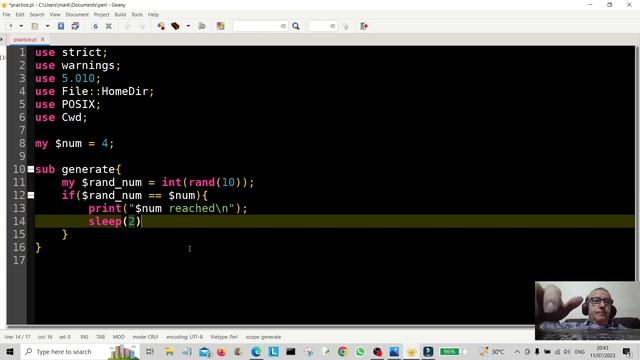
Task: Reload the current file from disk
Action: [x=95, y=26]
